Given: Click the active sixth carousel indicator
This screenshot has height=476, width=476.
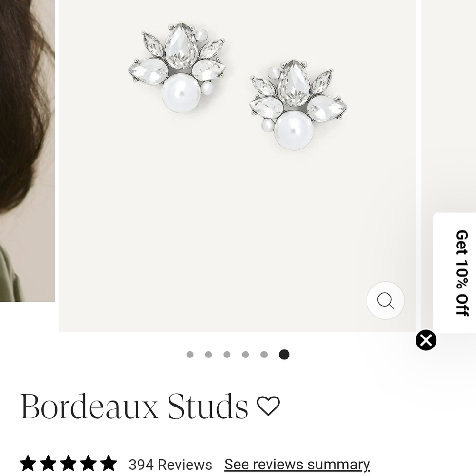Looking at the screenshot, I should coord(284,354).
